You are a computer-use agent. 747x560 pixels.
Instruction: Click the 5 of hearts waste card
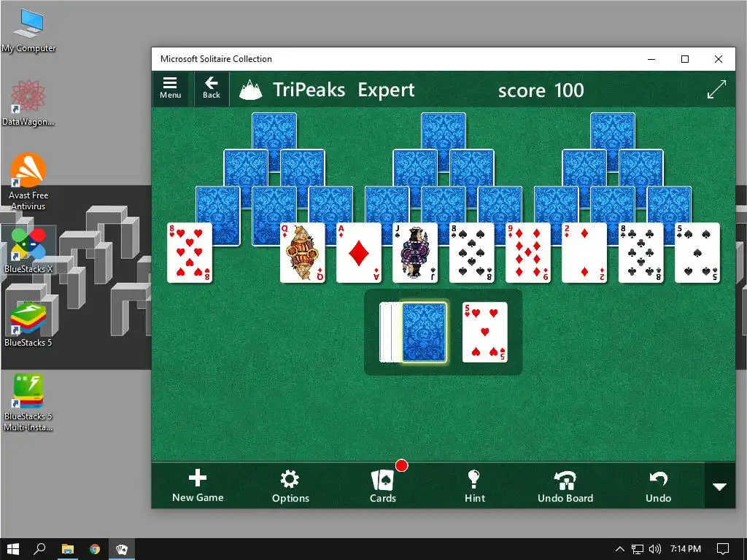[484, 332]
